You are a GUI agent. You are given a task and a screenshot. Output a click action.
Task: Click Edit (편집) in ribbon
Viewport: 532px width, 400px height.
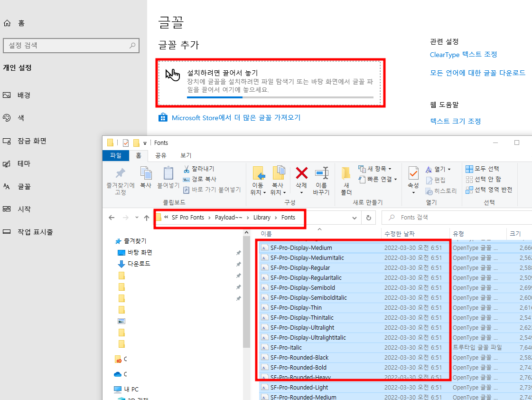436,180
